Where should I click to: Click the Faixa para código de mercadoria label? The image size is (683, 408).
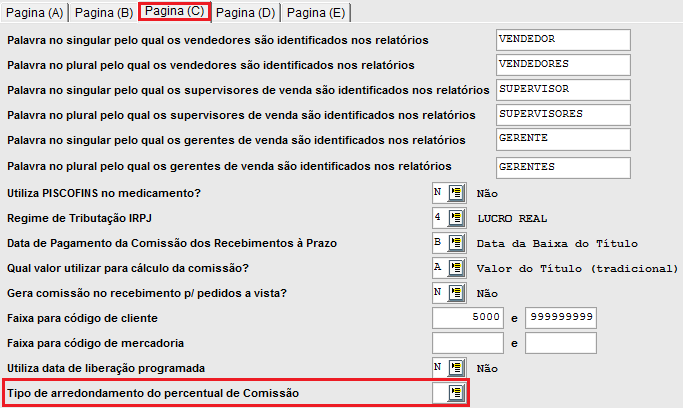coord(95,343)
